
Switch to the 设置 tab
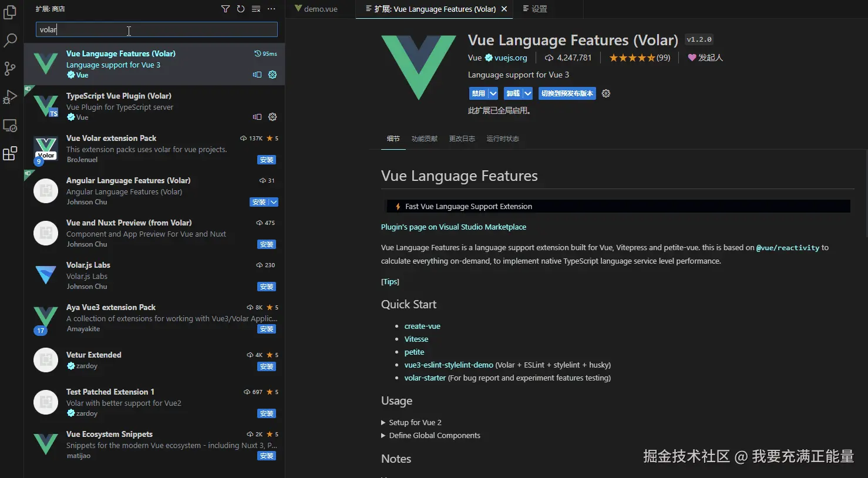pyautogui.click(x=535, y=9)
